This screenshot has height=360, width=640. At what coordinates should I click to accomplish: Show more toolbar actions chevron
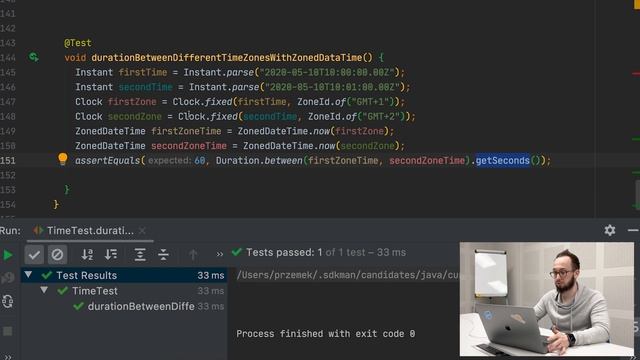click(x=220, y=254)
